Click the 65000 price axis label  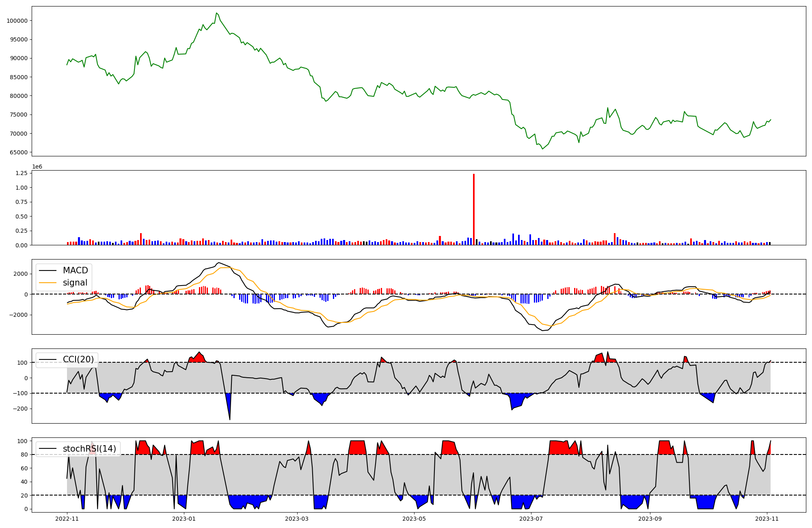(19, 152)
